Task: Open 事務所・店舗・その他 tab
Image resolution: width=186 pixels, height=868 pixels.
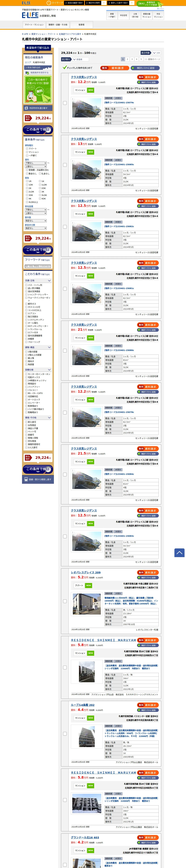Action: pyautogui.click(x=58, y=25)
